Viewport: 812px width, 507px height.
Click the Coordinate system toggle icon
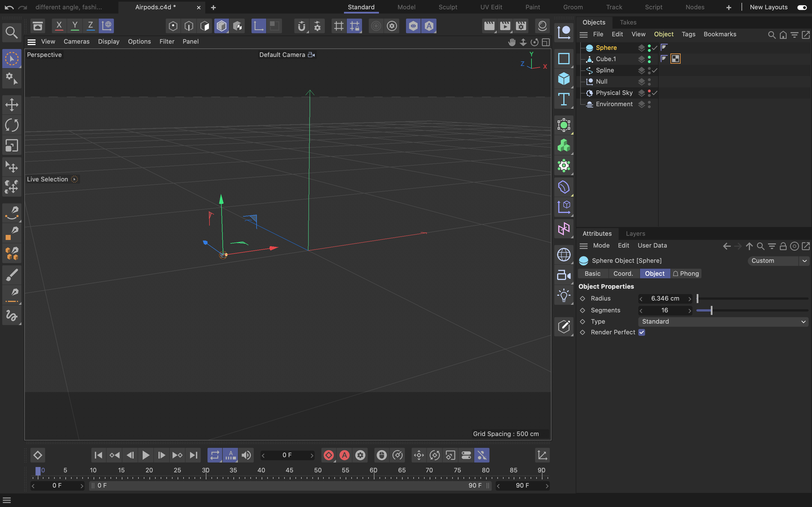tap(106, 25)
